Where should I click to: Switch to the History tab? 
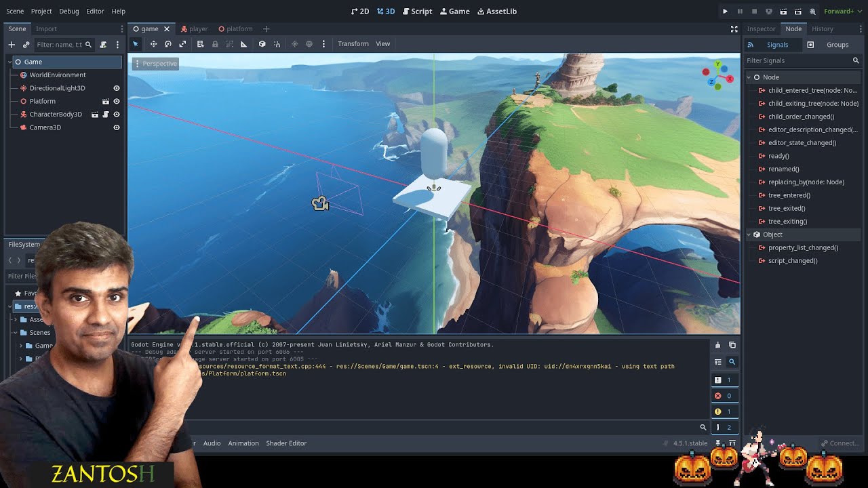tap(823, 29)
